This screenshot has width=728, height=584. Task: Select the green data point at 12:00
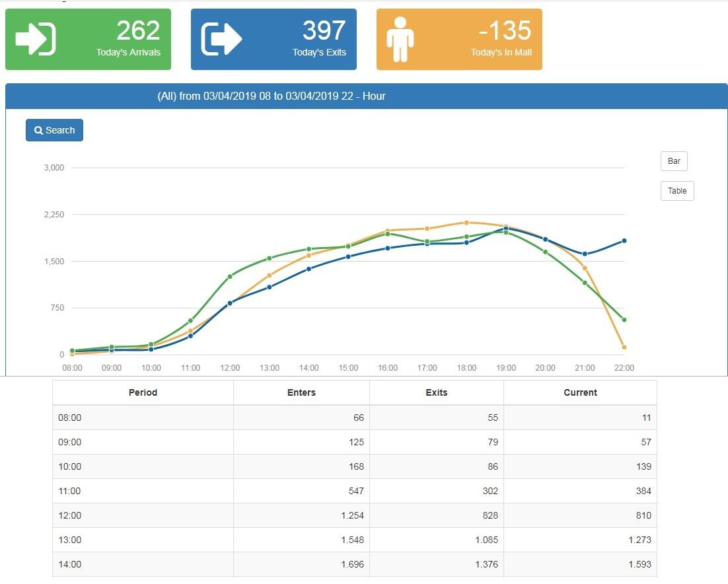pyautogui.click(x=230, y=277)
